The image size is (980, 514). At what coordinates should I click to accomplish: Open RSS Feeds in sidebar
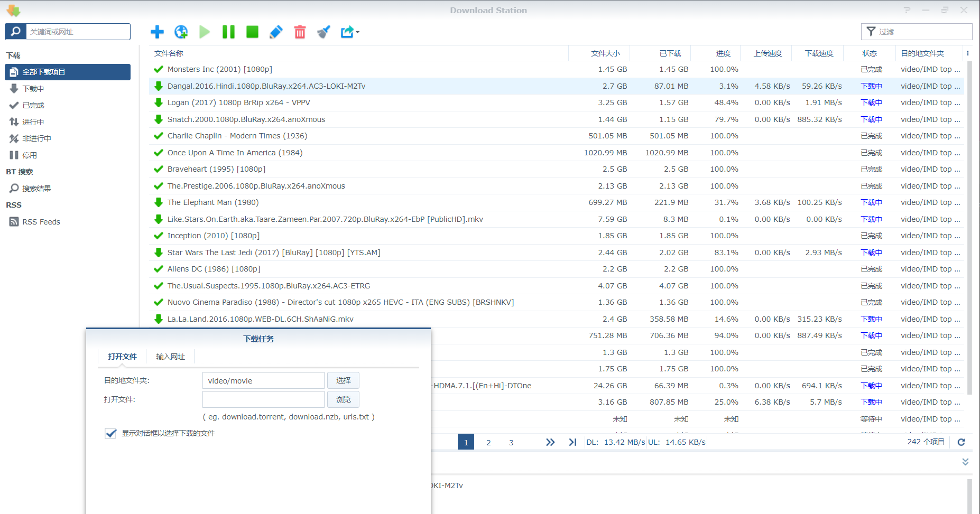[x=68, y=222]
